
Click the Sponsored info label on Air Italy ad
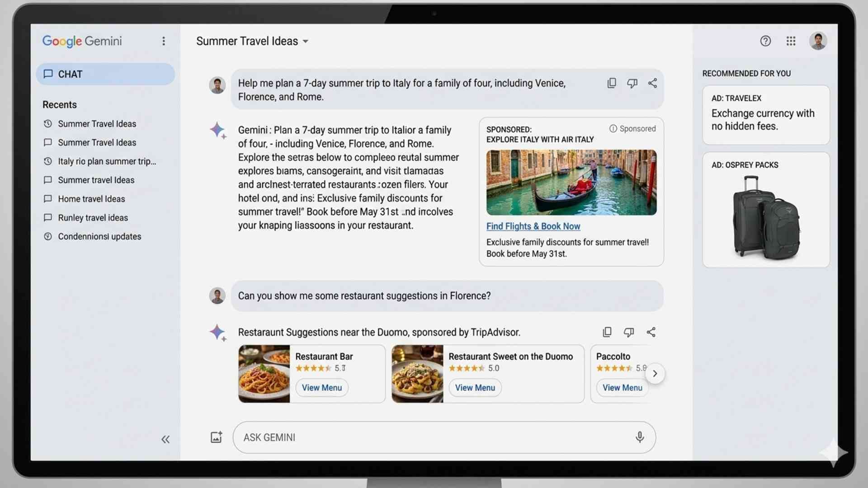click(632, 129)
